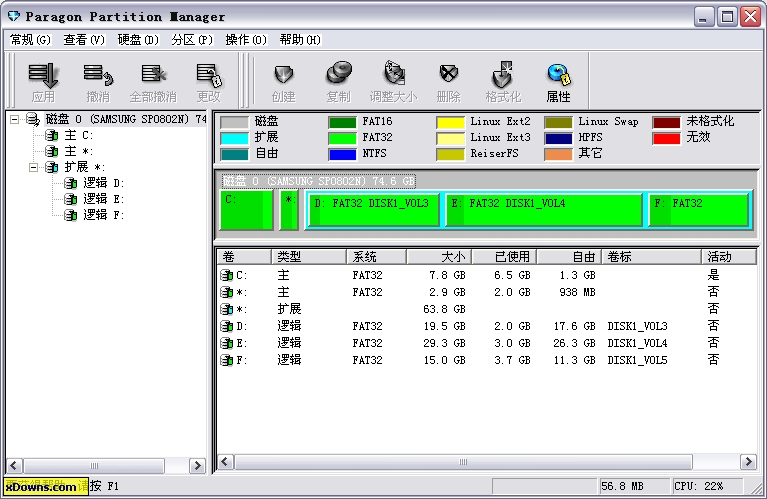The height and width of the screenshot is (499, 767).
Task: Click the partition icon beside 逻辑 E: in tree
Action: [70, 199]
